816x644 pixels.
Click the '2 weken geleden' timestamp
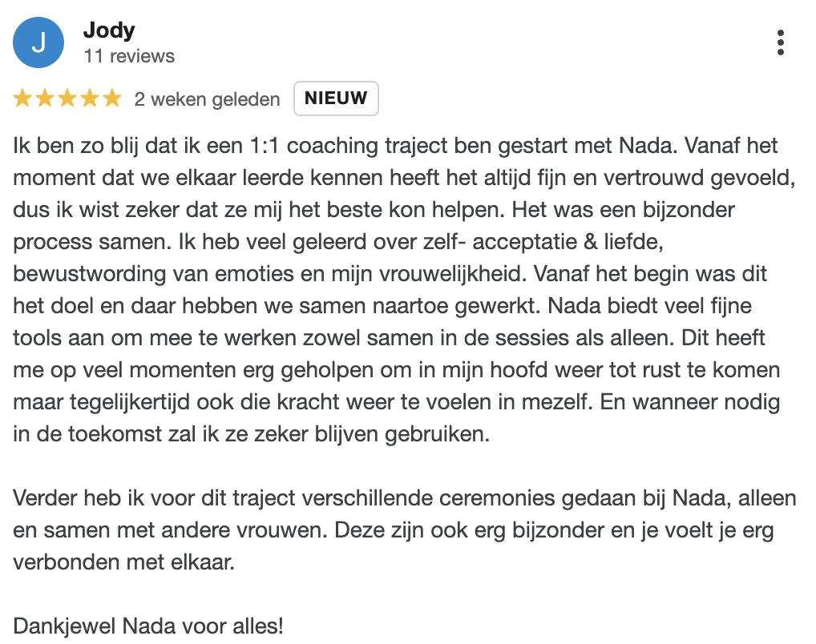coord(207,99)
